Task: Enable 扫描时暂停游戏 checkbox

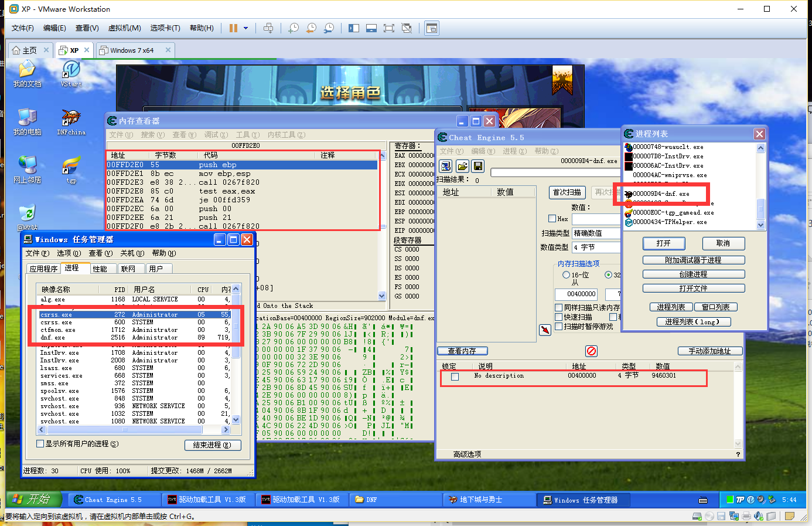Action: tap(558, 326)
